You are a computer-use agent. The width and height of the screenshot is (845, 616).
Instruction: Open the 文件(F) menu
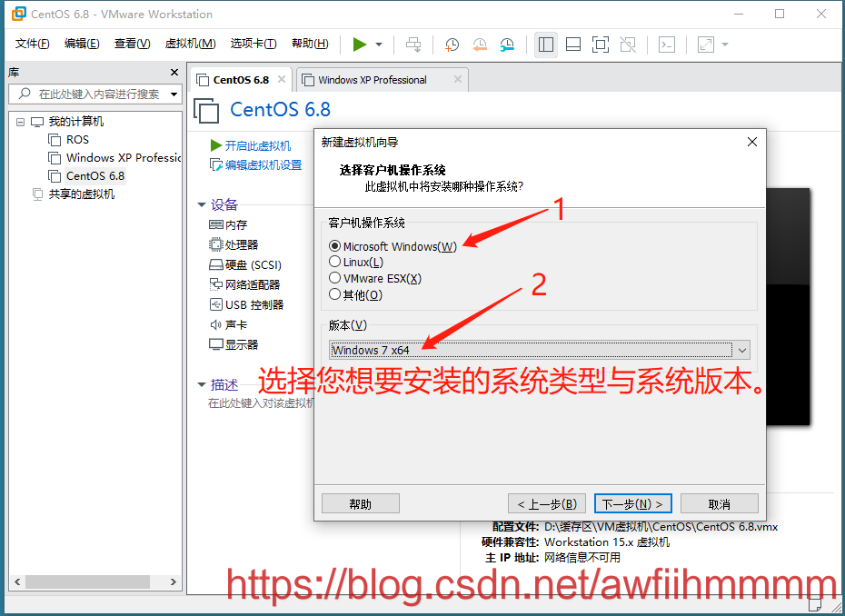(x=33, y=45)
